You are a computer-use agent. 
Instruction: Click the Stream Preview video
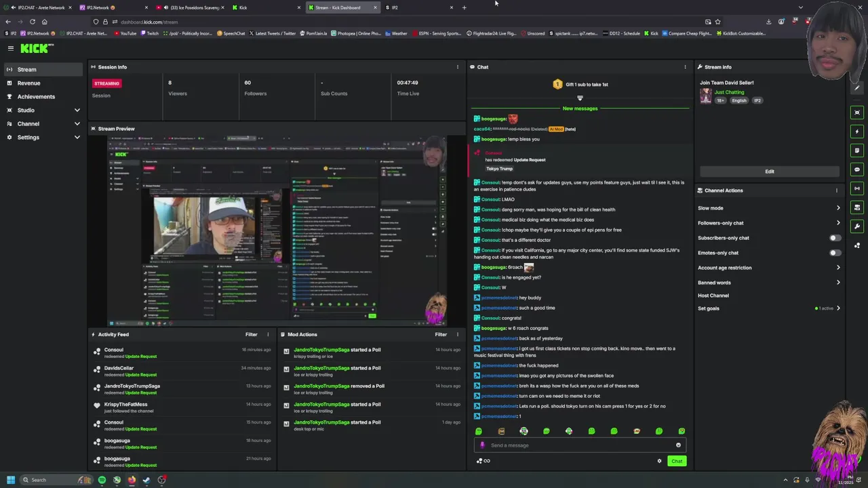tap(277, 229)
